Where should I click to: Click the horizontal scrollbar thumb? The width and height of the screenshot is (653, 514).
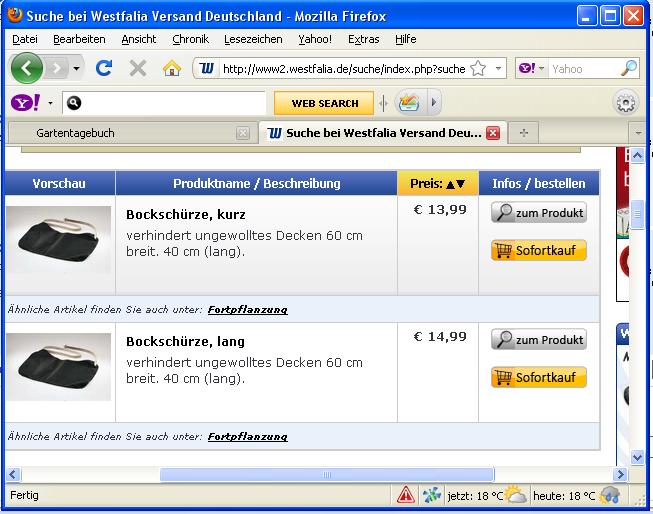coord(327,474)
